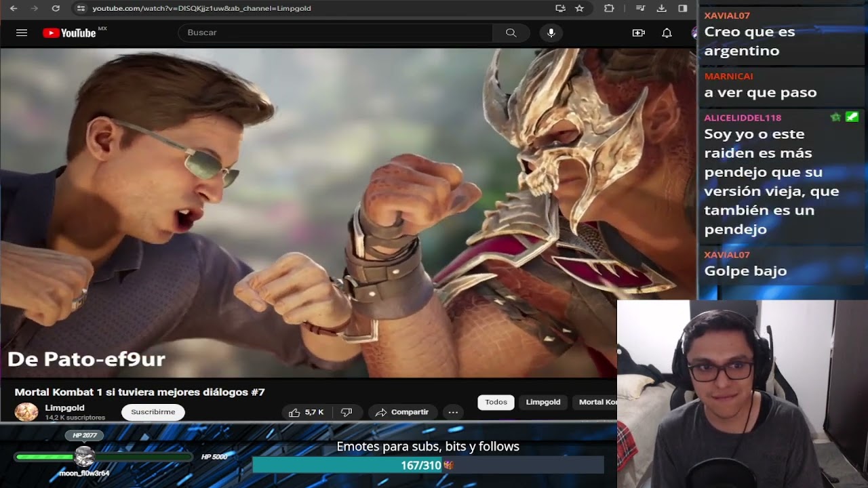This screenshot has width=868, height=488.
Task: Click the streamer webcam feed
Action: click(743, 394)
